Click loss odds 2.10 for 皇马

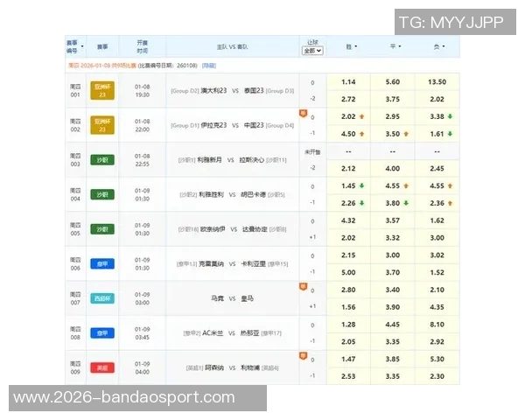click(x=437, y=290)
